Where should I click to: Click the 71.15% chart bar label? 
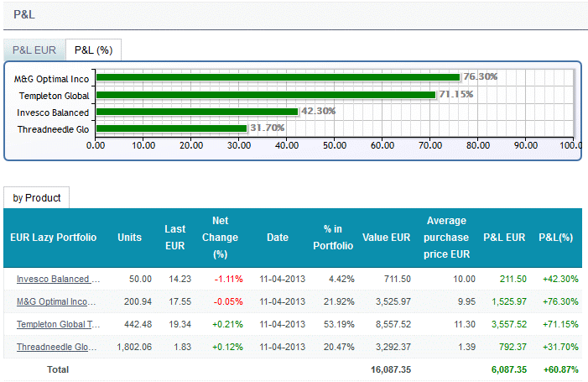tap(456, 94)
